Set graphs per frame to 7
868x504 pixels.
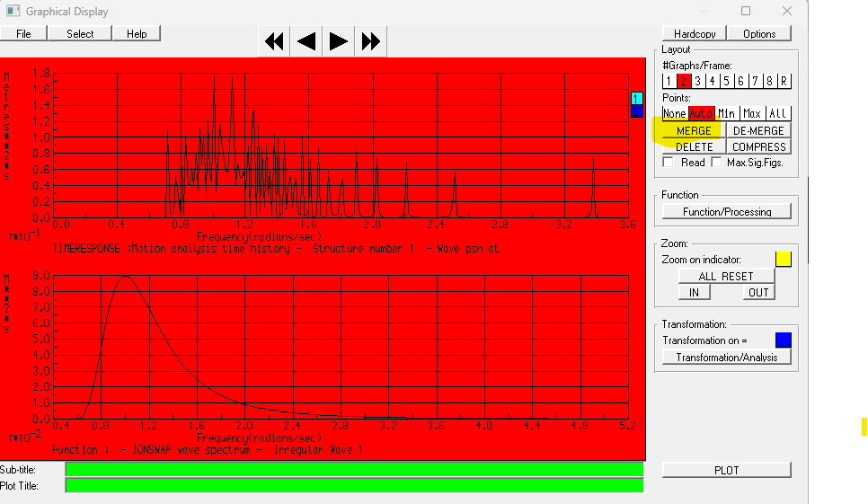click(755, 82)
